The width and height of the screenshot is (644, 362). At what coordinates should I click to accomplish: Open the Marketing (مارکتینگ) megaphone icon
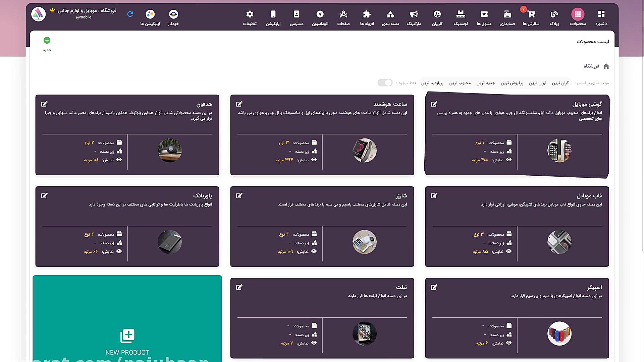pos(414,14)
